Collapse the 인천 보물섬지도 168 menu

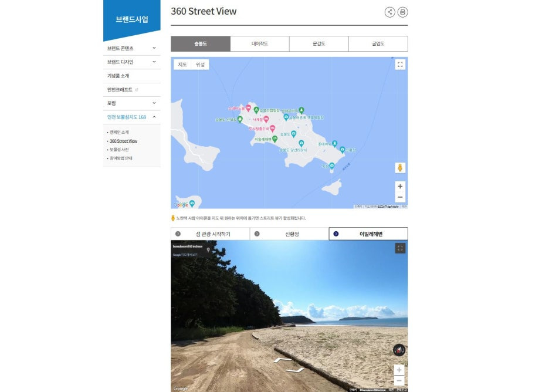click(x=131, y=117)
